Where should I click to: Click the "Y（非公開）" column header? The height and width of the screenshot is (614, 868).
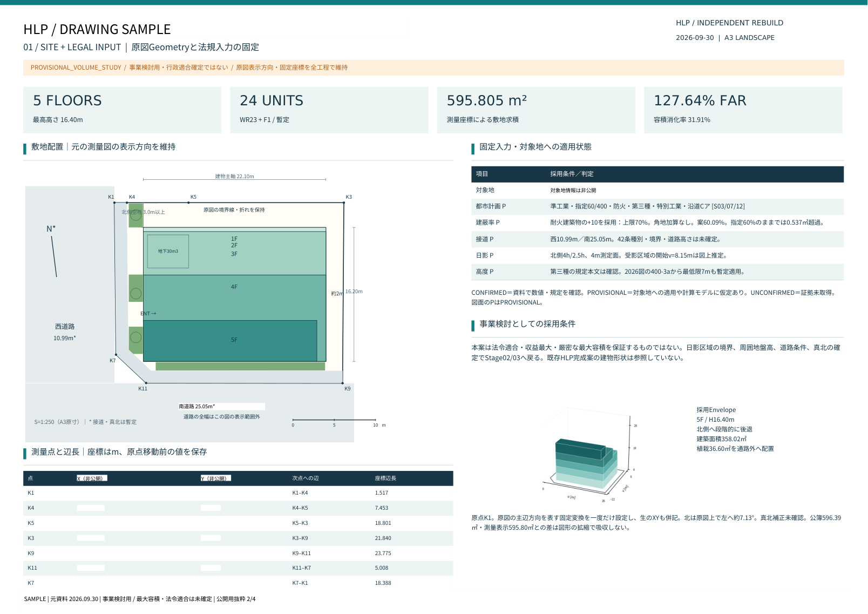pyautogui.click(x=216, y=478)
